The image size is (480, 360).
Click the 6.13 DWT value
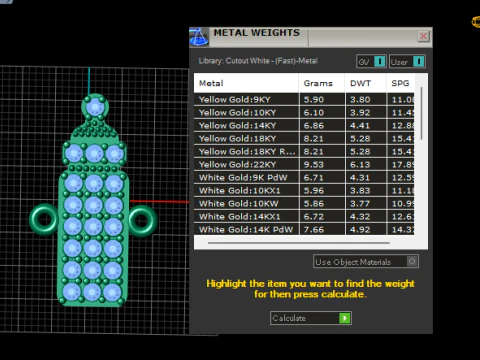pos(360,165)
